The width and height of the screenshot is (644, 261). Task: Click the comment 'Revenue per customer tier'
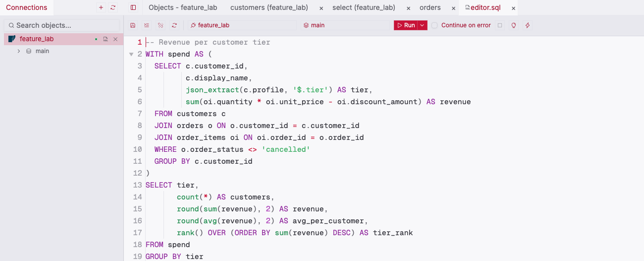coord(215,42)
